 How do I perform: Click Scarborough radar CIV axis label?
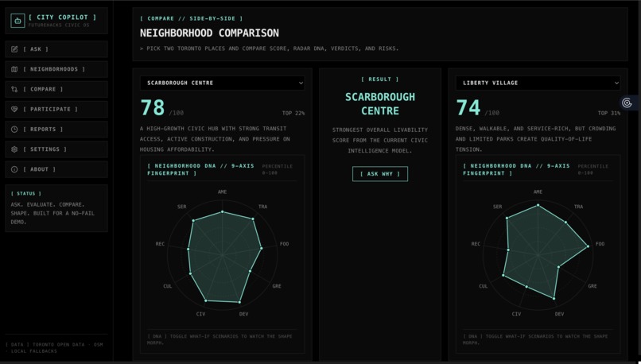[200, 314]
